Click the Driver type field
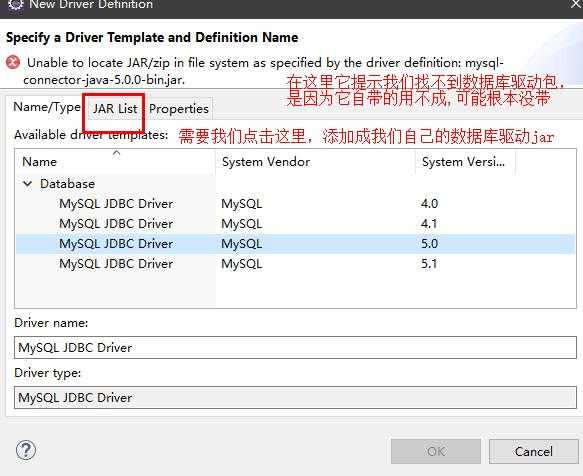 point(295,397)
